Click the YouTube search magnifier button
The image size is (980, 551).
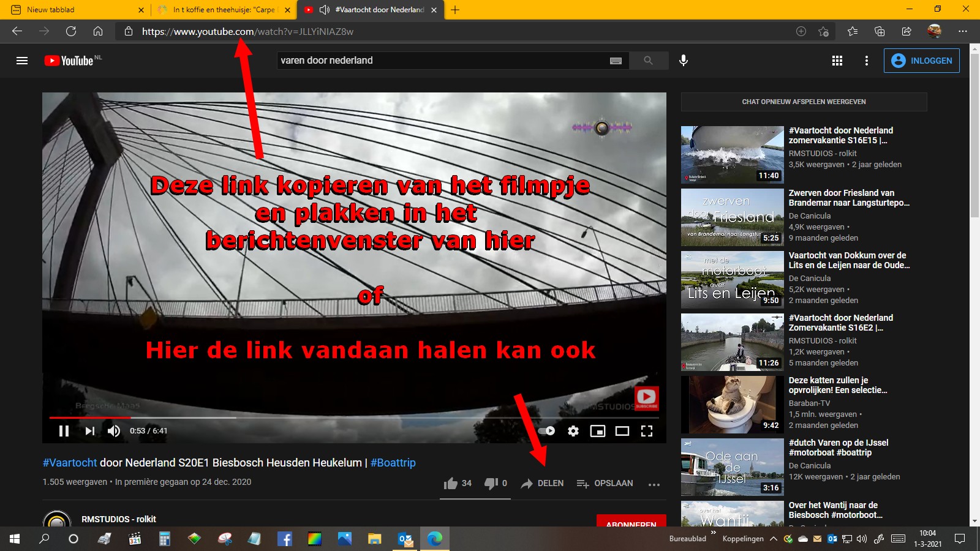click(x=648, y=61)
